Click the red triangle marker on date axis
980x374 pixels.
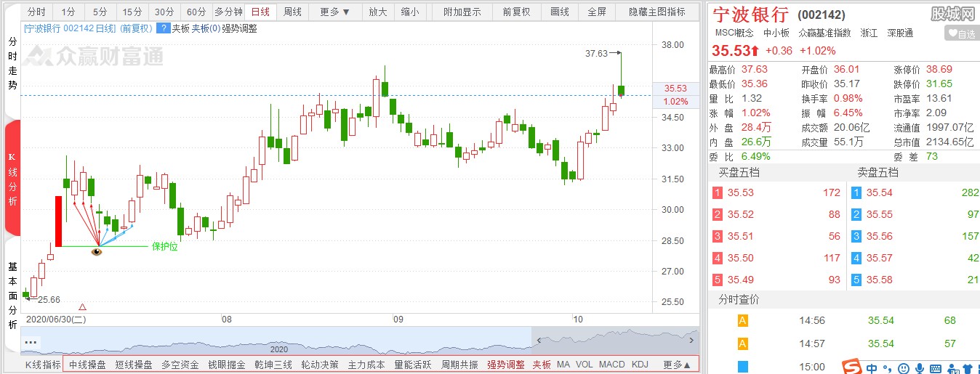pyautogui.click(x=82, y=307)
